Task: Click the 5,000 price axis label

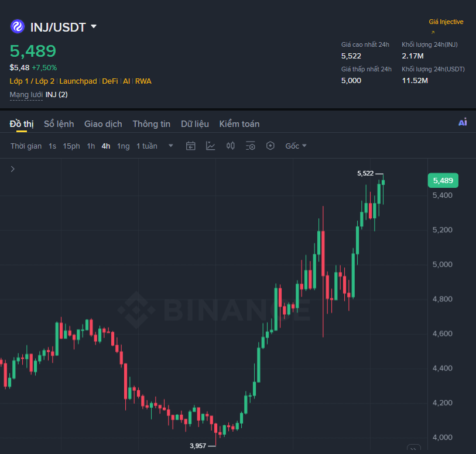Action: click(x=442, y=264)
